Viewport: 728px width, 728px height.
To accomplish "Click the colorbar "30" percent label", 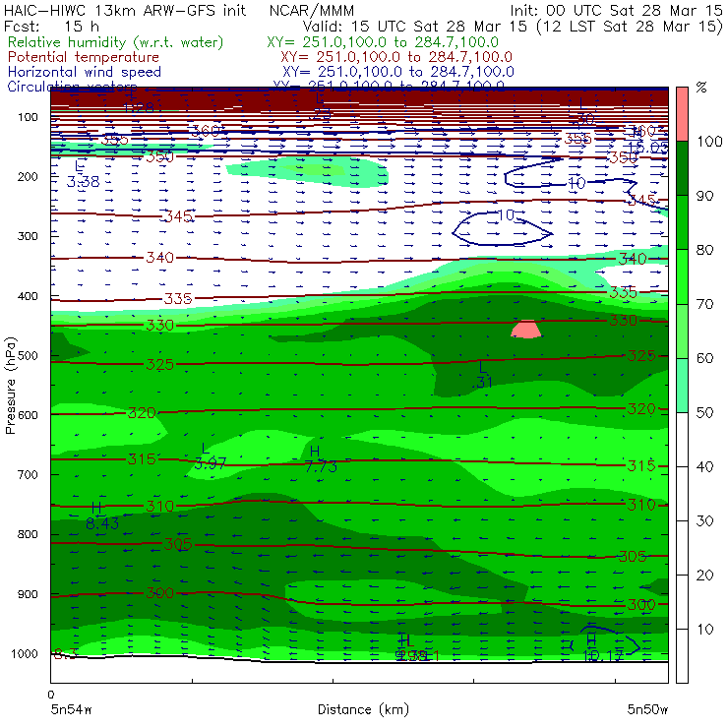I will (704, 520).
